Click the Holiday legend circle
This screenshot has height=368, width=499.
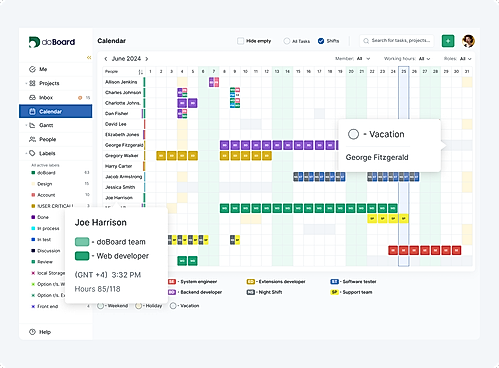[139, 306]
